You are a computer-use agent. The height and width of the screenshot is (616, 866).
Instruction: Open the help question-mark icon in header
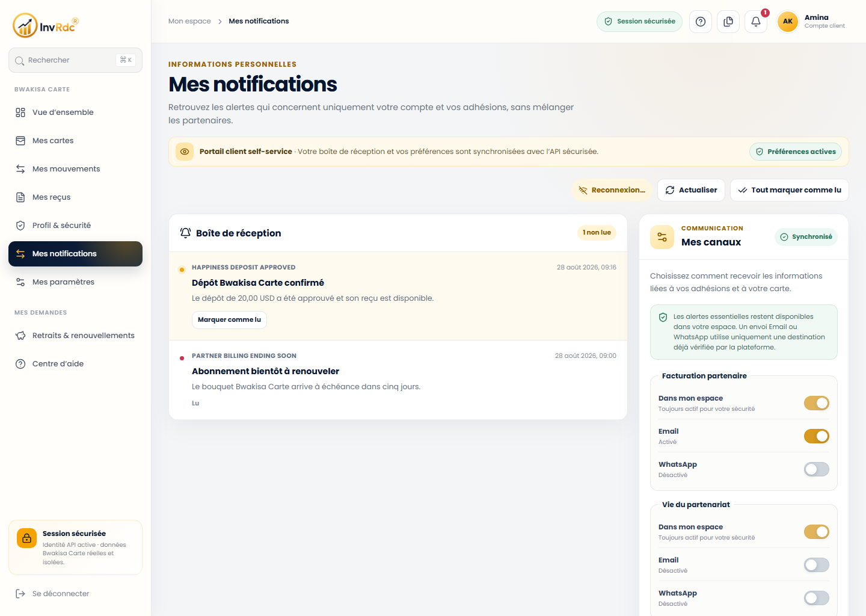[x=701, y=22]
